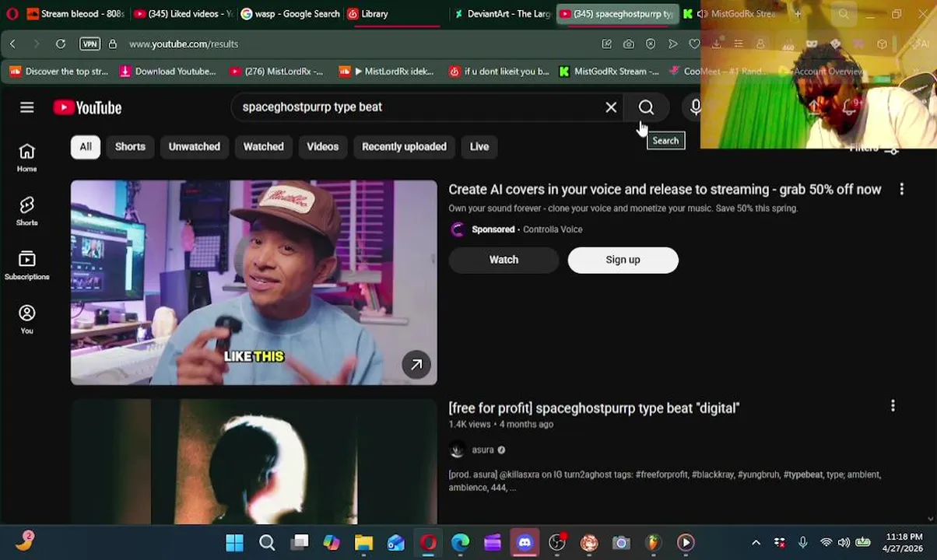Open the Download Youtube bookmark
This screenshot has height=560, width=937.
click(x=168, y=71)
